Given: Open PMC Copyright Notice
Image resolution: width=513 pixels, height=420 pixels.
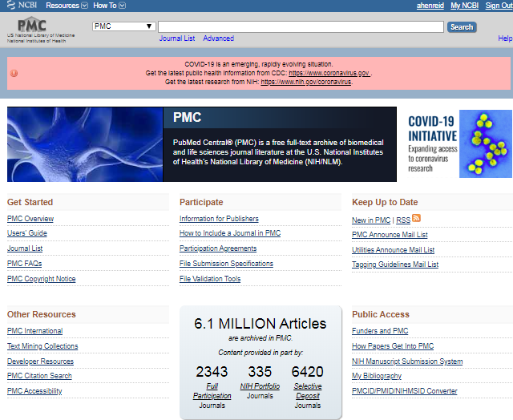Looking at the screenshot, I should pyautogui.click(x=41, y=279).
